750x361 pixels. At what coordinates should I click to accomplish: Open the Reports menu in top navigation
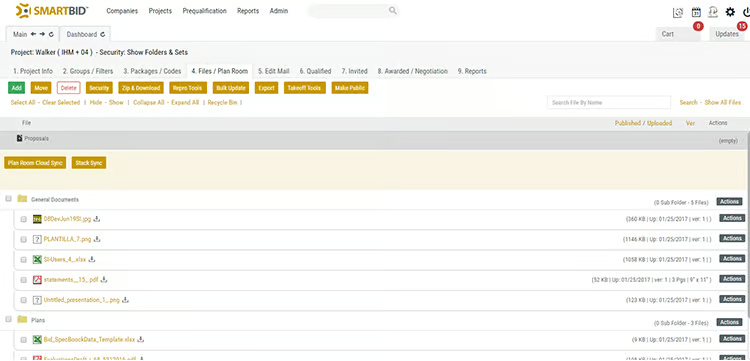point(248,11)
